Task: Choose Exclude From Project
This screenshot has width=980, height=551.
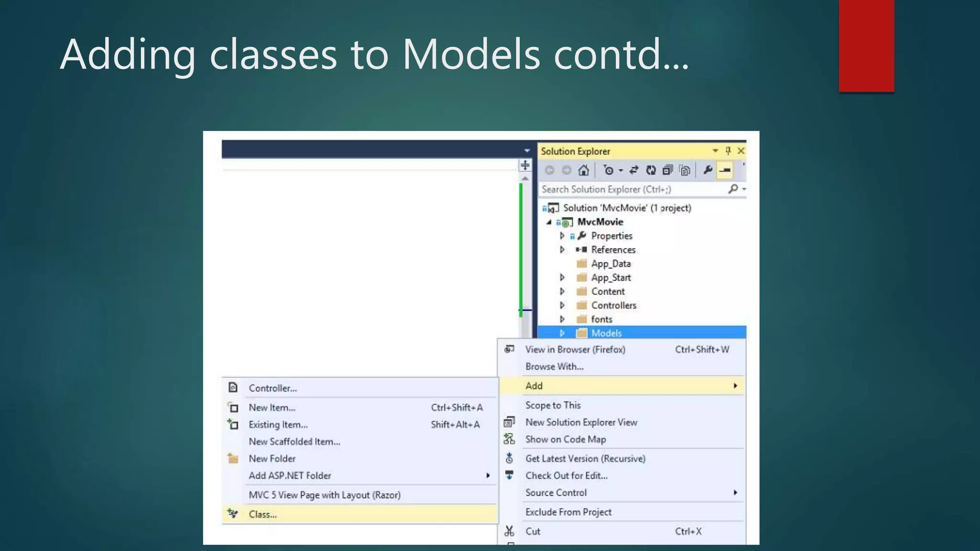Action: (x=622, y=512)
